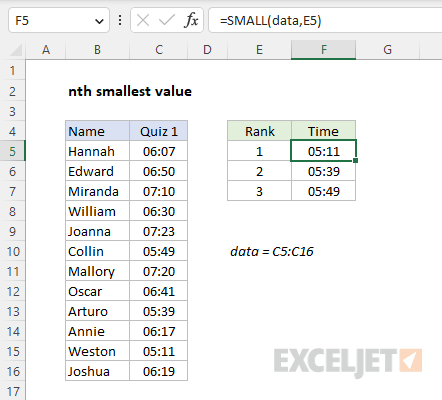
Task: Click the 'Rank' header cell
Action: tap(259, 131)
